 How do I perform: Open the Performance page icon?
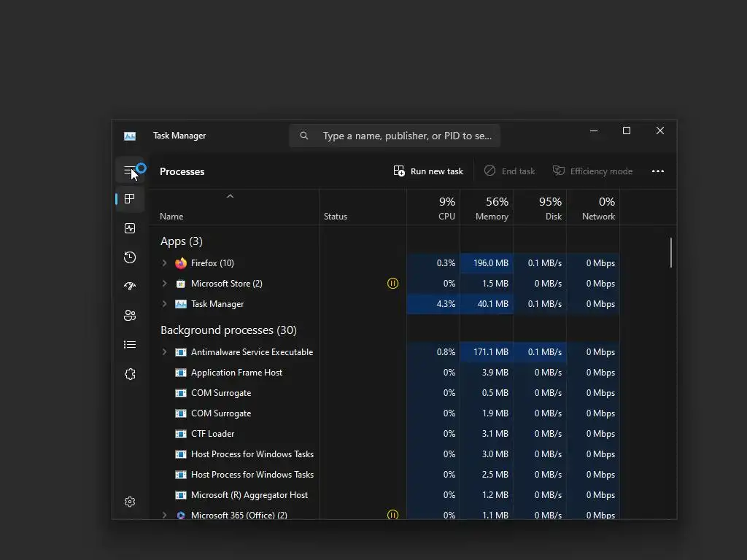click(x=130, y=228)
